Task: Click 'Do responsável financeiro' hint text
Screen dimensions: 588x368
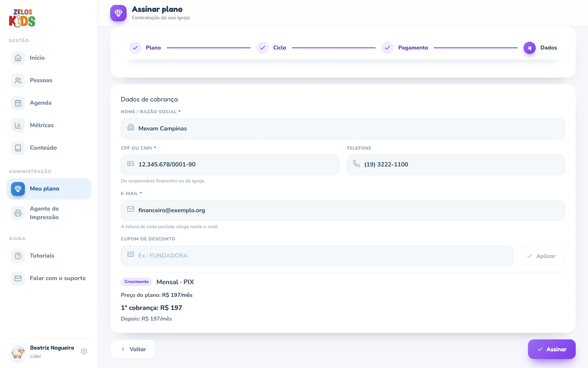Action: tap(163, 181)
